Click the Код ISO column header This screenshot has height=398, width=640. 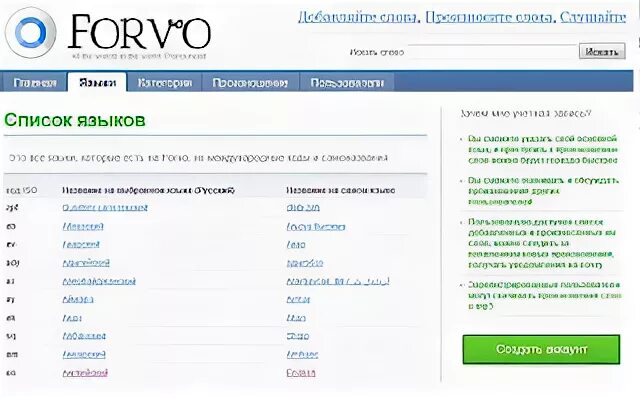22,190
